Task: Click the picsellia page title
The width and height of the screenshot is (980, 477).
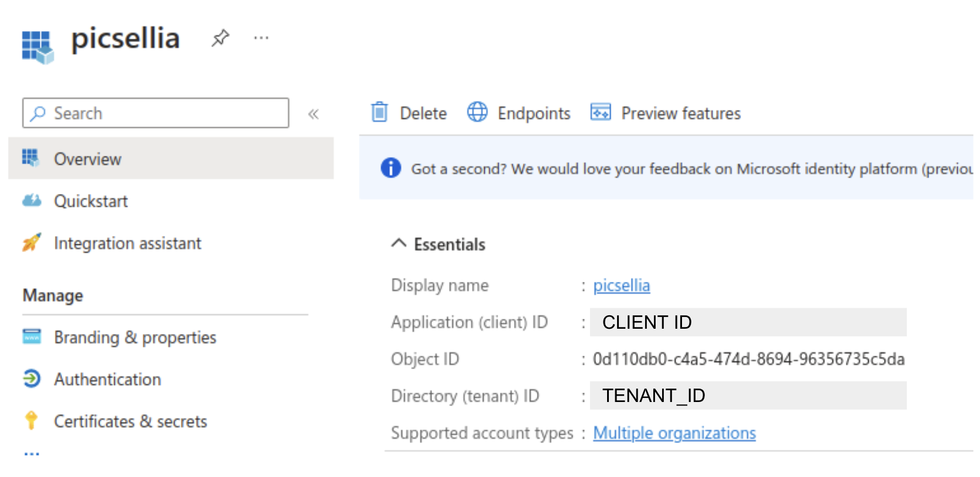Action: [125, 39]
